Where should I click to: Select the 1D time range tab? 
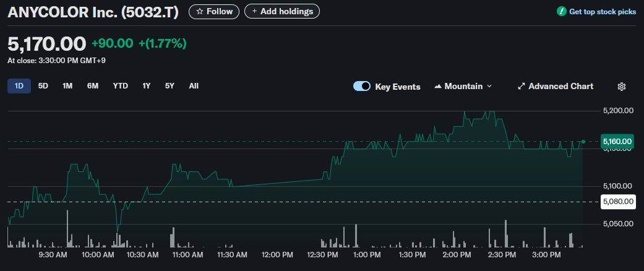19,86
